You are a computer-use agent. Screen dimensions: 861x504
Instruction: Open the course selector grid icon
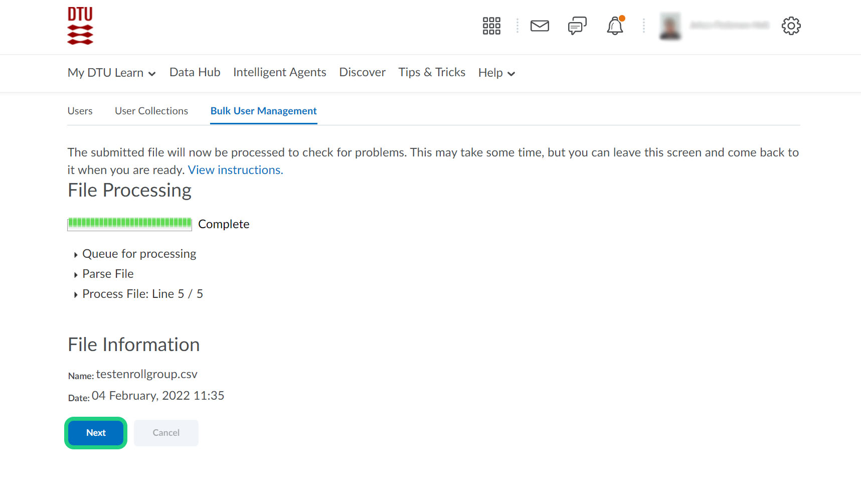pyautogui.click(x=491, y=26)
